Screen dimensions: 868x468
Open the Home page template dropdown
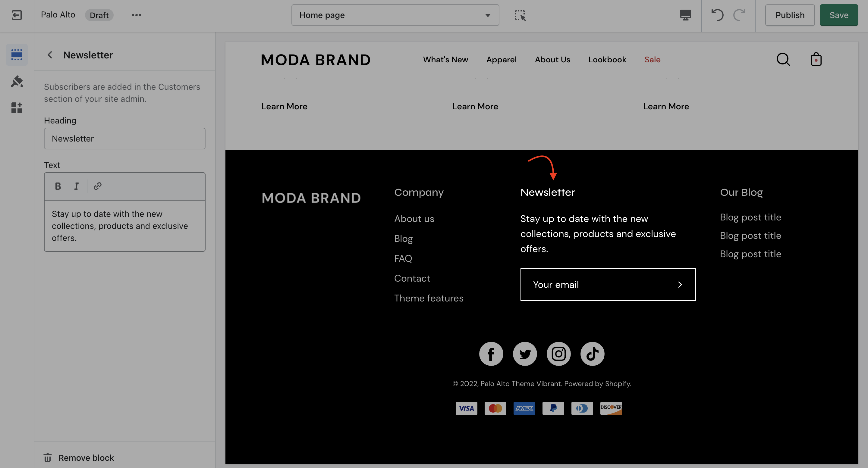coord(395,15)
